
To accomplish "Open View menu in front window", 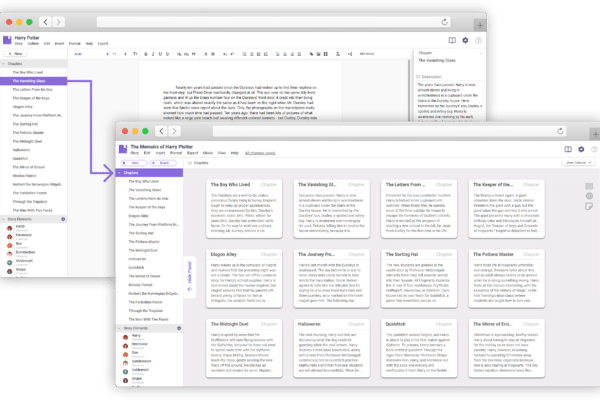I will pos(222,153).
